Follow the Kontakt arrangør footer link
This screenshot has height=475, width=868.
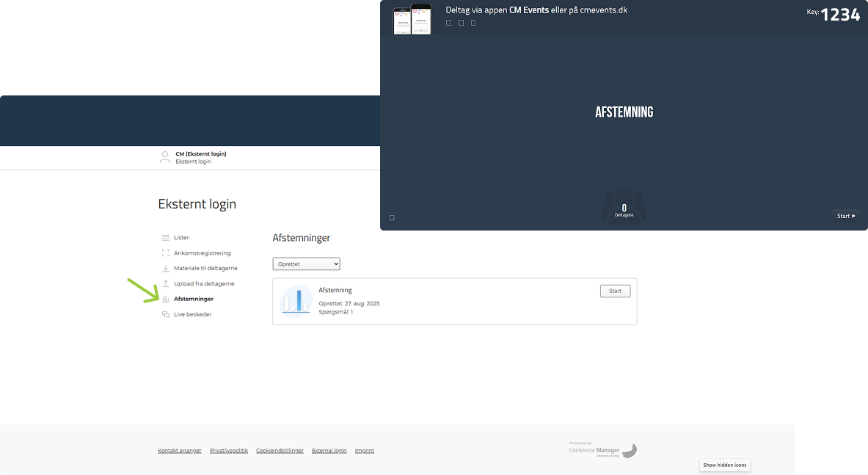(179, 451)
